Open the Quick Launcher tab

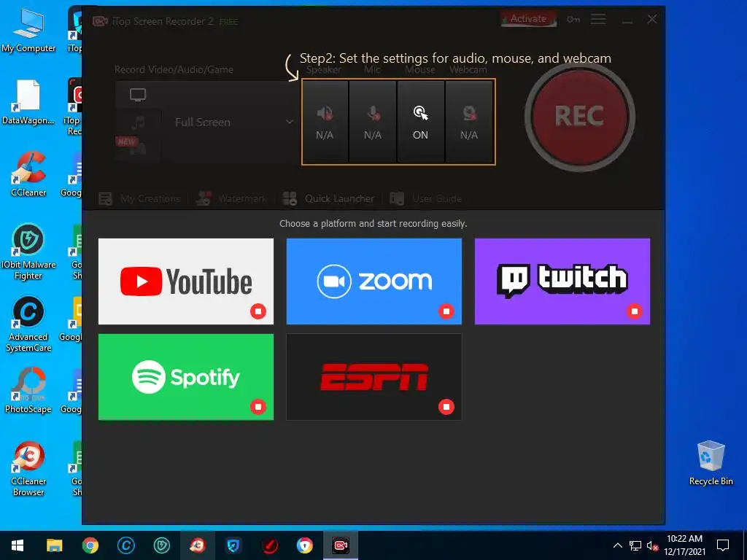click(328, 198)
